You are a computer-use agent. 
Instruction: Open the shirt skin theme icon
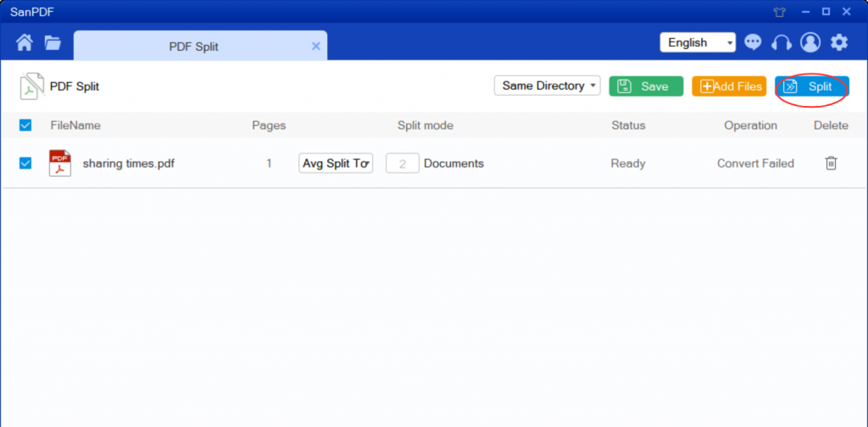tap(780, 12)
